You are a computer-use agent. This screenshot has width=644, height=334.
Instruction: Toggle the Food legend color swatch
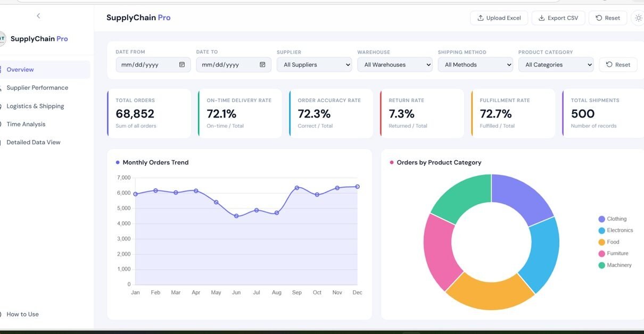pyautogui.click(x=601, y=242)
